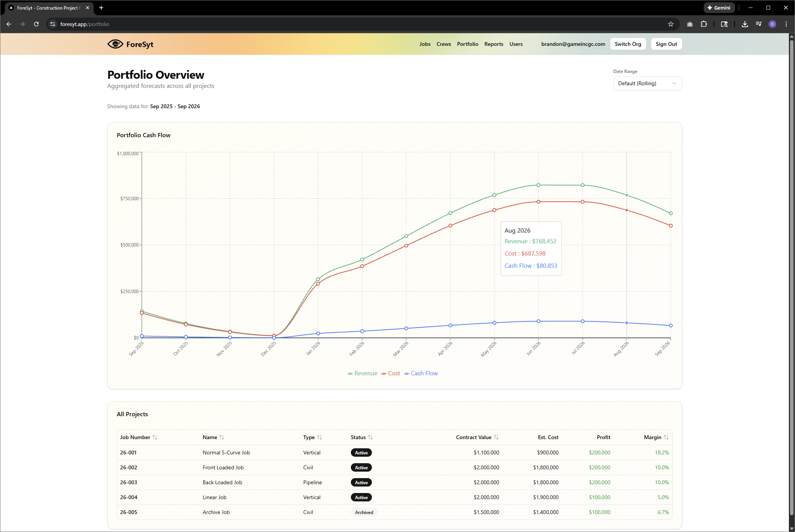Image resolution: width=795 pixels, height=532 pixels.
Task: Bookmark this page with the star icon
Action: [671, 24]
